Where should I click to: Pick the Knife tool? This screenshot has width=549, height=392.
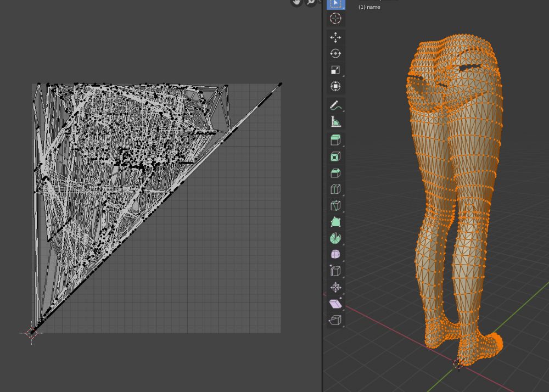335,206
